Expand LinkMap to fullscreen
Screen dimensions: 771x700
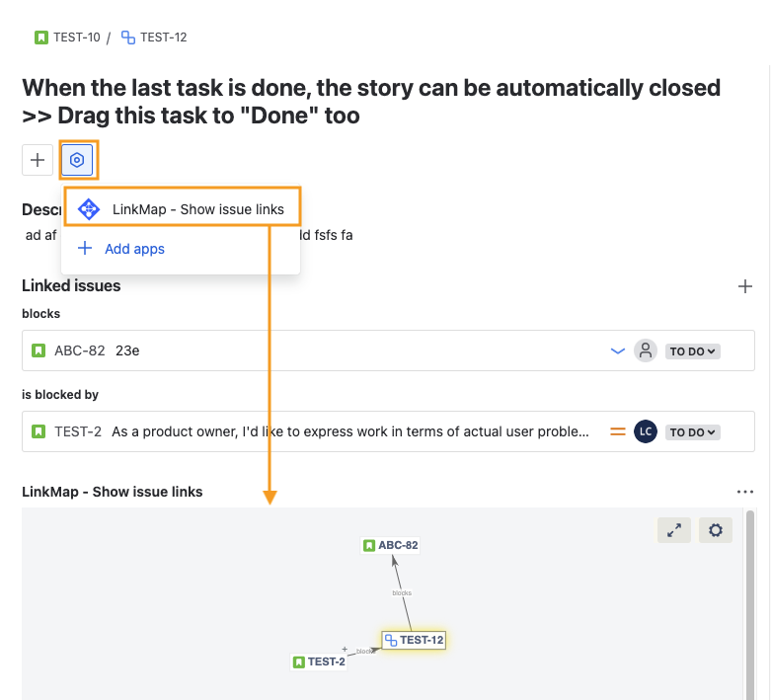674,530
